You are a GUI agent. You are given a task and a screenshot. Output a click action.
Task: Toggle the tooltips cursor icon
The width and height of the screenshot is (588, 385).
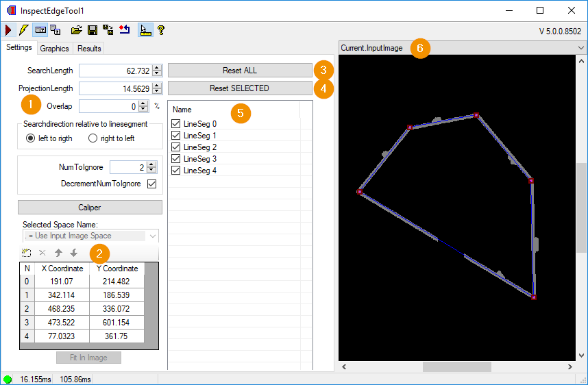coord(145,30)
